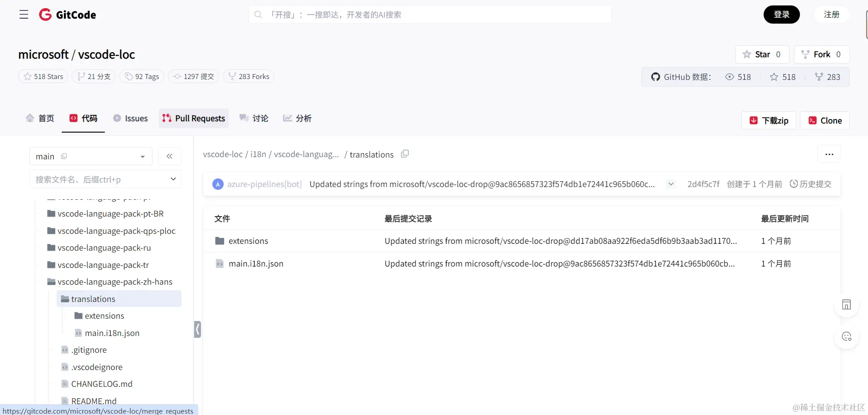Open the Clone button

824,120
